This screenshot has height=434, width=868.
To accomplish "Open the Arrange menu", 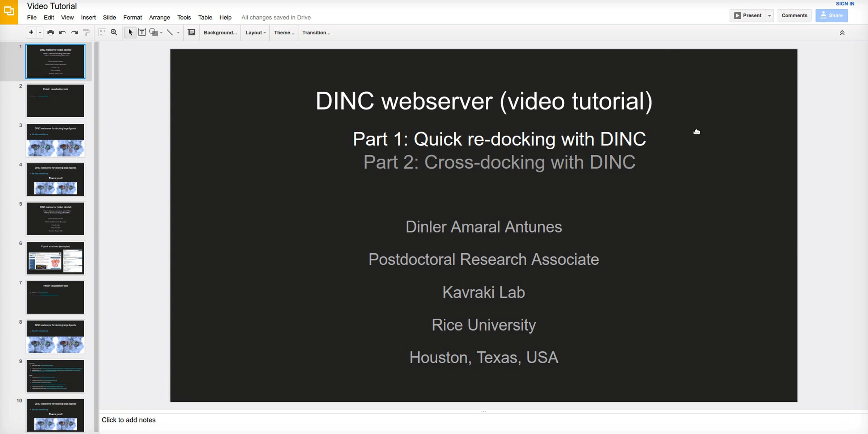I will tap(159, 17).
